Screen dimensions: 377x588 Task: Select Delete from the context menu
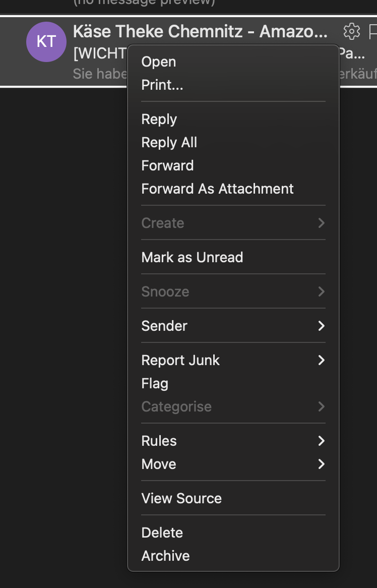162,533
